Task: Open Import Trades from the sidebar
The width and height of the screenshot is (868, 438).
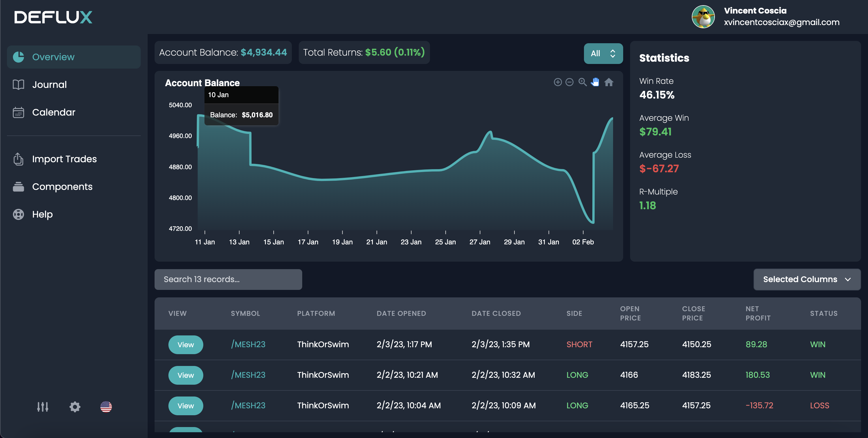Action: pos(64,158)
